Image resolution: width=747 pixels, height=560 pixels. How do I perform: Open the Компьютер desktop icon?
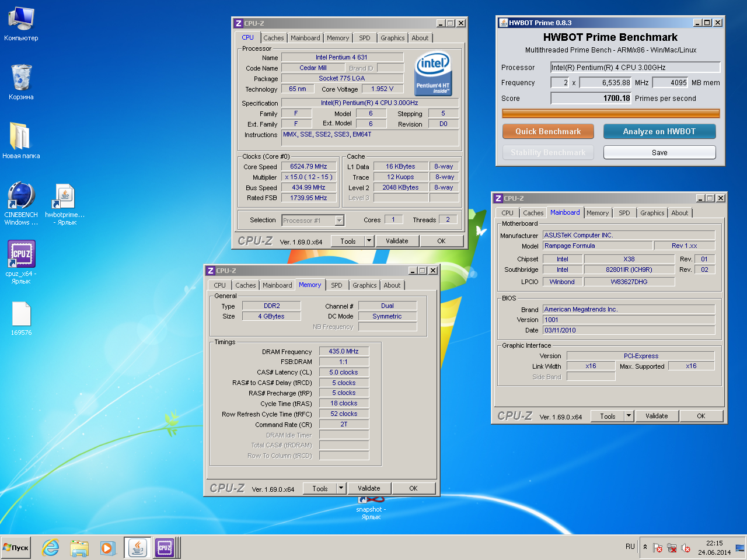pos(21,23)
